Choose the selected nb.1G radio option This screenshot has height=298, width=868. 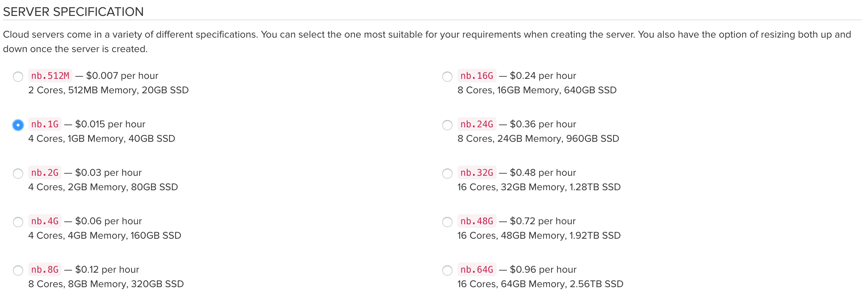click(18, 125)
